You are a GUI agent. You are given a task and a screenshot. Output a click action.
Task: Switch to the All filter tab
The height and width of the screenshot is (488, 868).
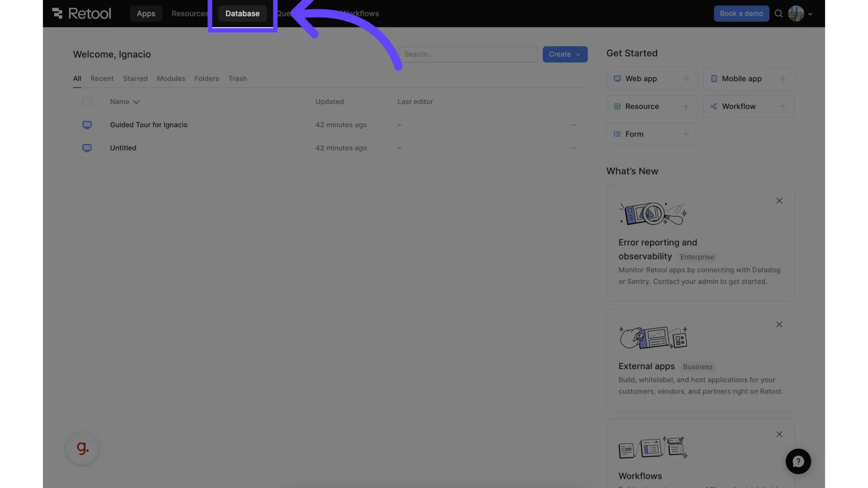point(77,79)
